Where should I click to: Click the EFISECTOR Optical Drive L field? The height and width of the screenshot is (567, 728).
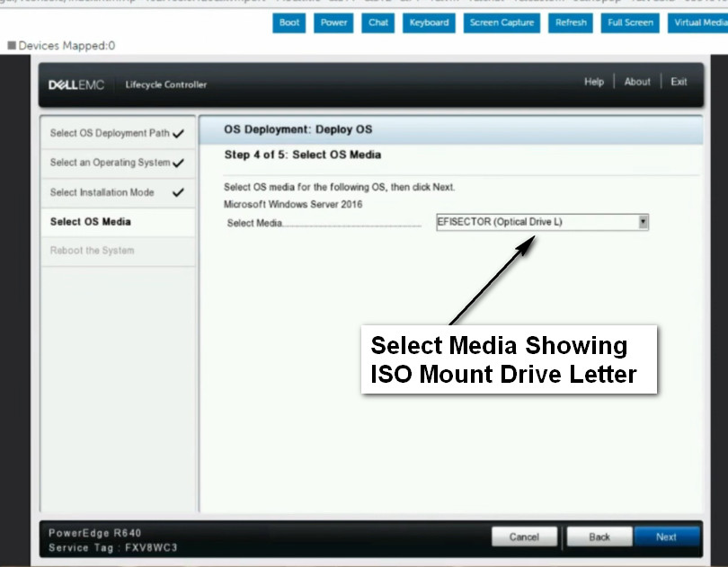[535, 222]
